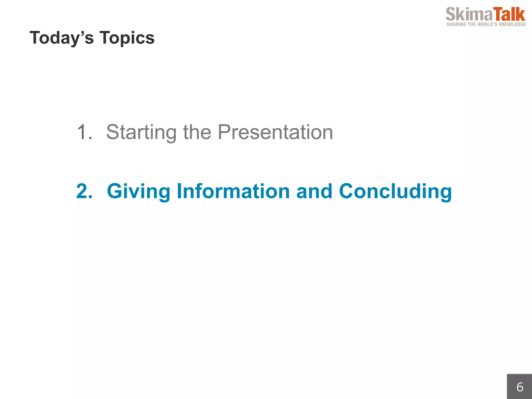Click the word 'and' in topic two
The height and width of the screenshot is (399, 532).
click(x=314, y=191)
